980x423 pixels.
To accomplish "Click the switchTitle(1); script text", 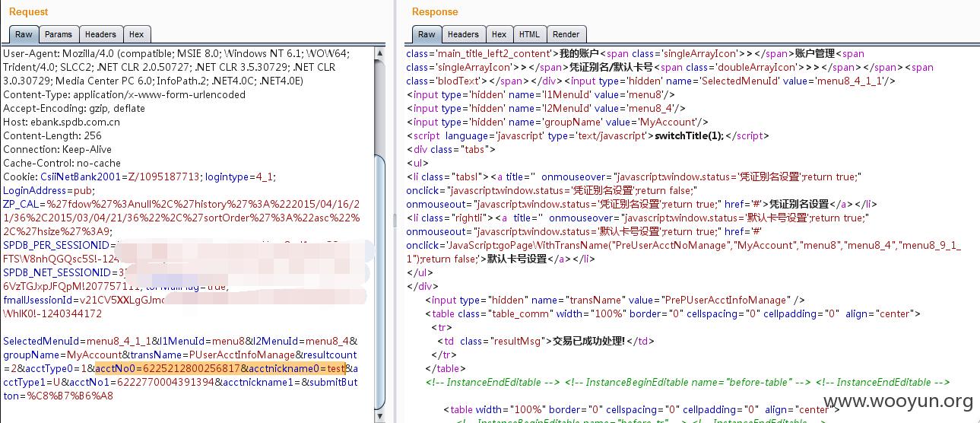I will tap(690, 135).
